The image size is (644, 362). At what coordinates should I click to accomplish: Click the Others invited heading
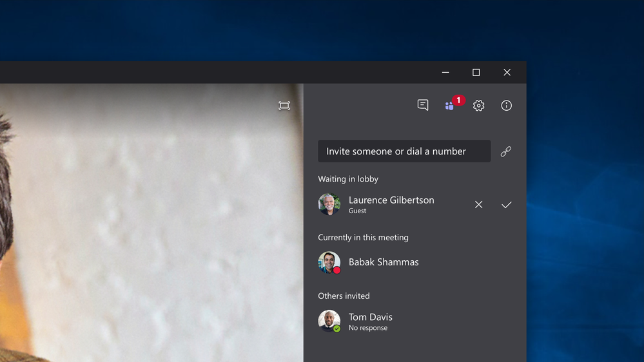point(344,296)
